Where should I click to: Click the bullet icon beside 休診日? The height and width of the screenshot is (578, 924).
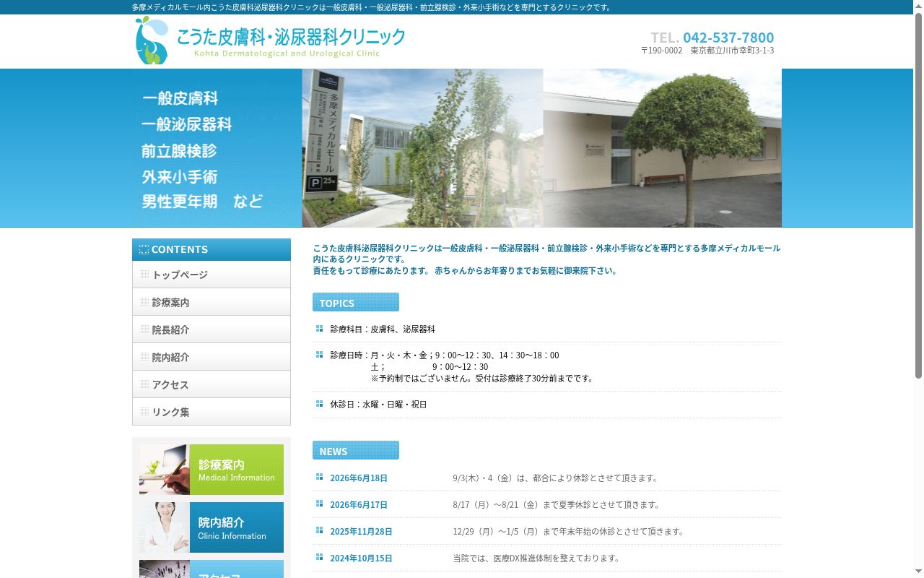[x=319, y=404]
